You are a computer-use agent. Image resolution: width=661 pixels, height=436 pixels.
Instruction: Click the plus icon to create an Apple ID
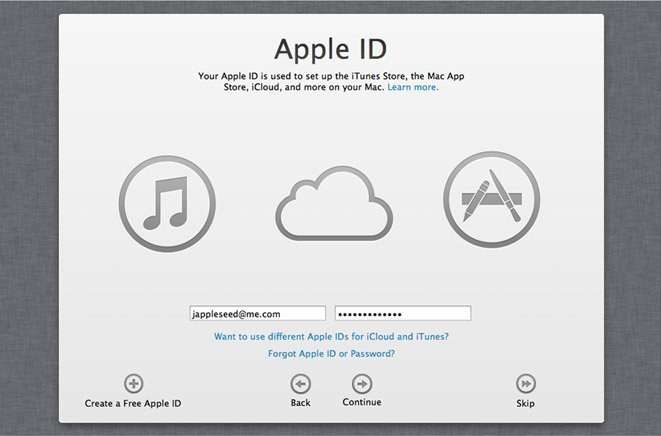pos(133,383)
